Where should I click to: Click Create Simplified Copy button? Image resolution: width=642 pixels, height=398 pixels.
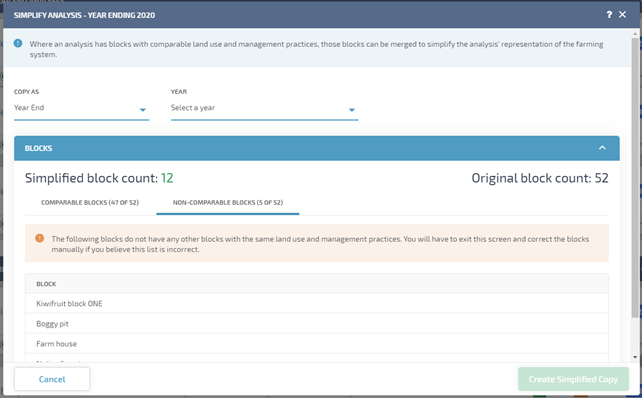point(573,379)
